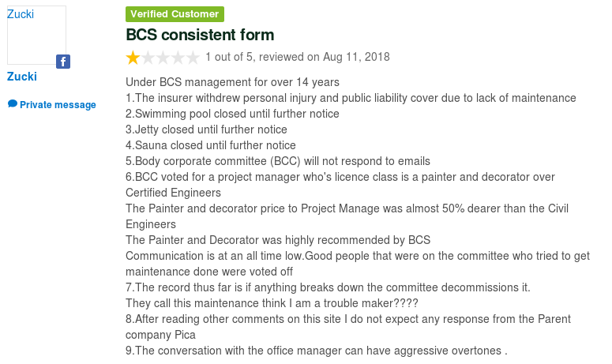This screenshot has width=612, height=364.
Task: Click the fourth grey rating star
Action: pyautogui.click(x=178, y=58)
